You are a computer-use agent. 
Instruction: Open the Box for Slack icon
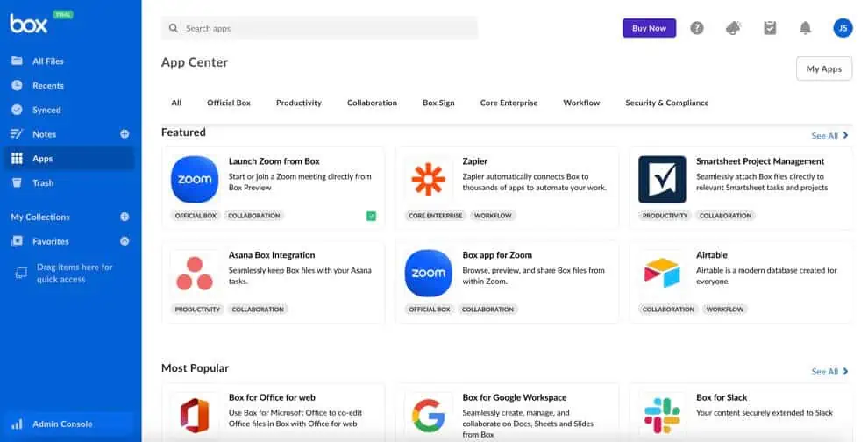662,416
